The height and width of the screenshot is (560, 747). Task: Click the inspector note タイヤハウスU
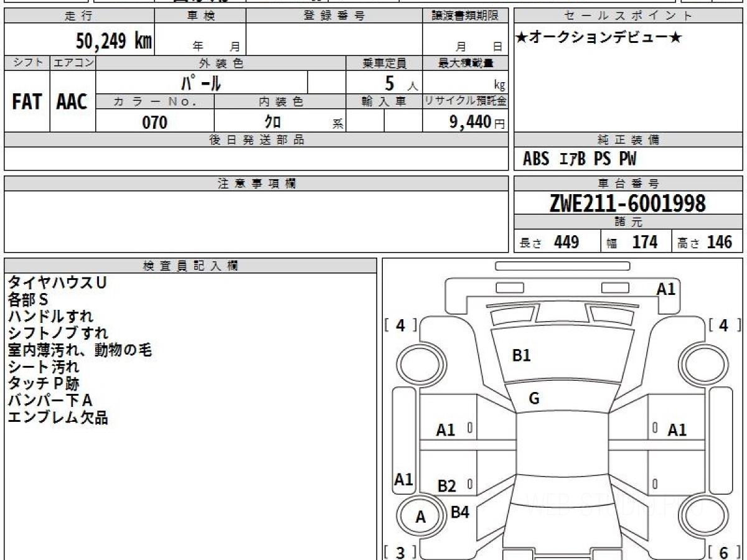click(x=57, y=282)
